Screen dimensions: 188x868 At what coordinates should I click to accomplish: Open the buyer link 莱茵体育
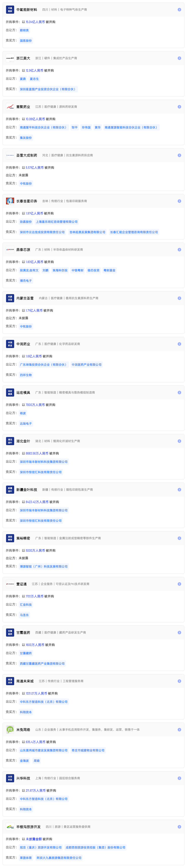pyautogui.click(x=26, y=858)
